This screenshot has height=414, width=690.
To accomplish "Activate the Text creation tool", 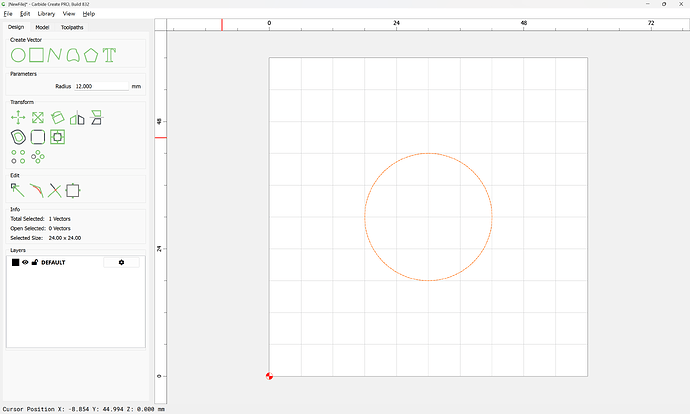I will pos(110,54).
